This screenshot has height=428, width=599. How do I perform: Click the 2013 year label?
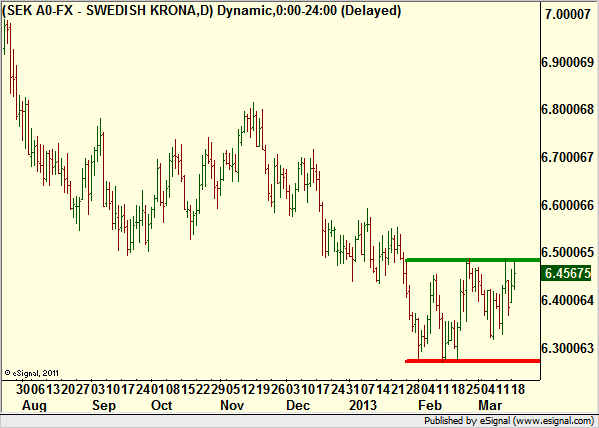(363, 405)
